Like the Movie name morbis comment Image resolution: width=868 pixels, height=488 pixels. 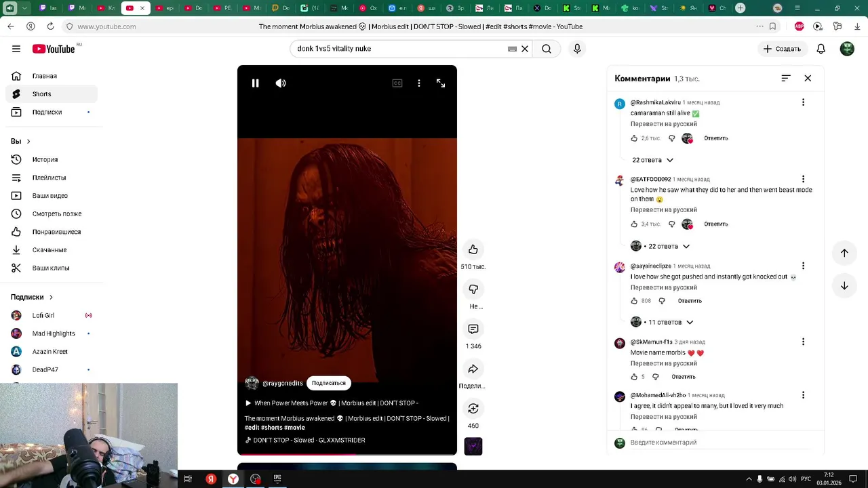click(x=634, y=377)
